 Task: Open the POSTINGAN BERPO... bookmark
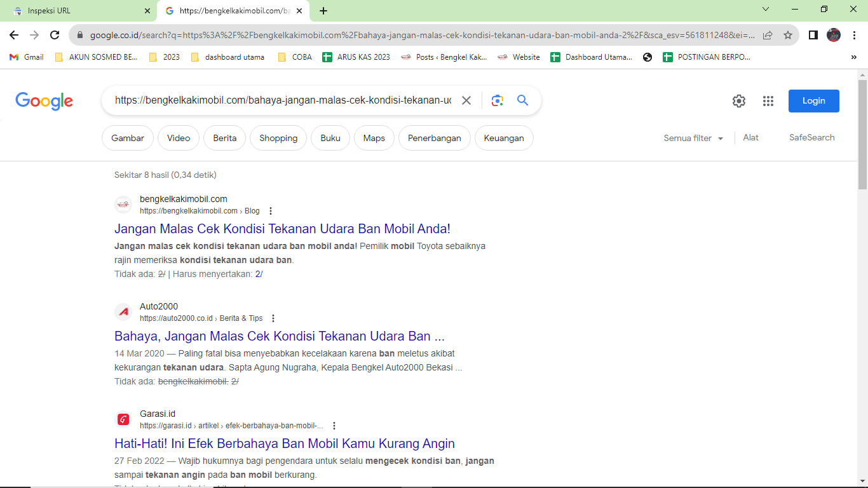(707, 57)
